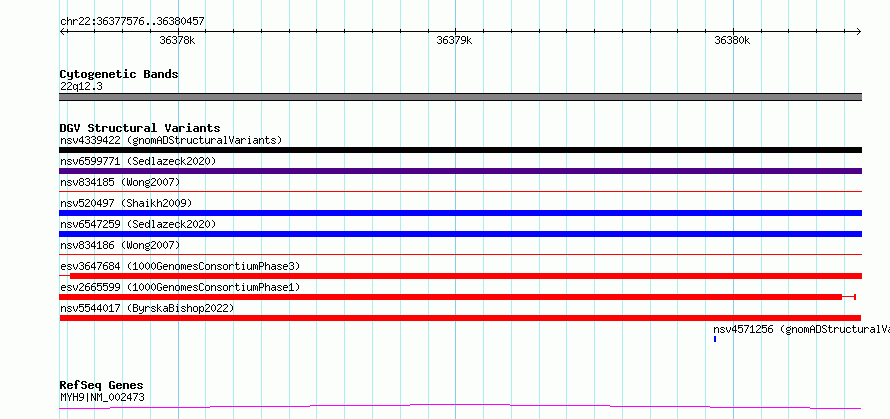Click nsv5544017 (ByrskaBishop2022) label
Screen dimensions: 890x419
pos(147,308)
